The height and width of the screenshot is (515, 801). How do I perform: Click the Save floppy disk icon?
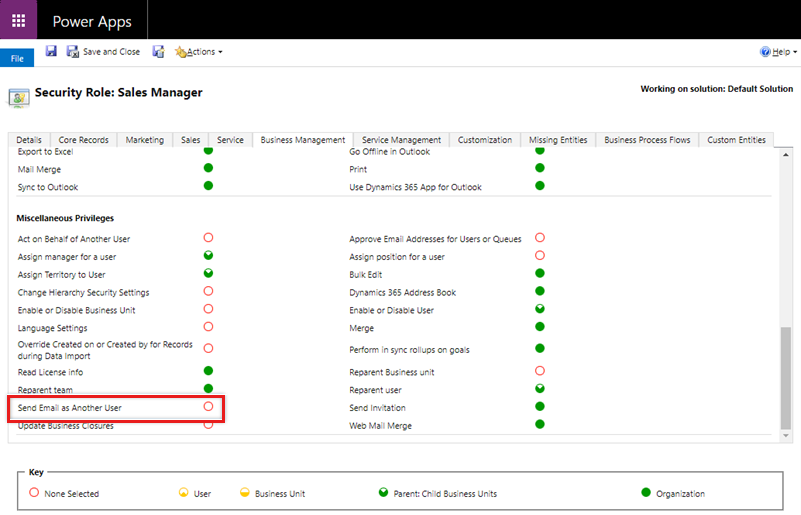(51, 52)
